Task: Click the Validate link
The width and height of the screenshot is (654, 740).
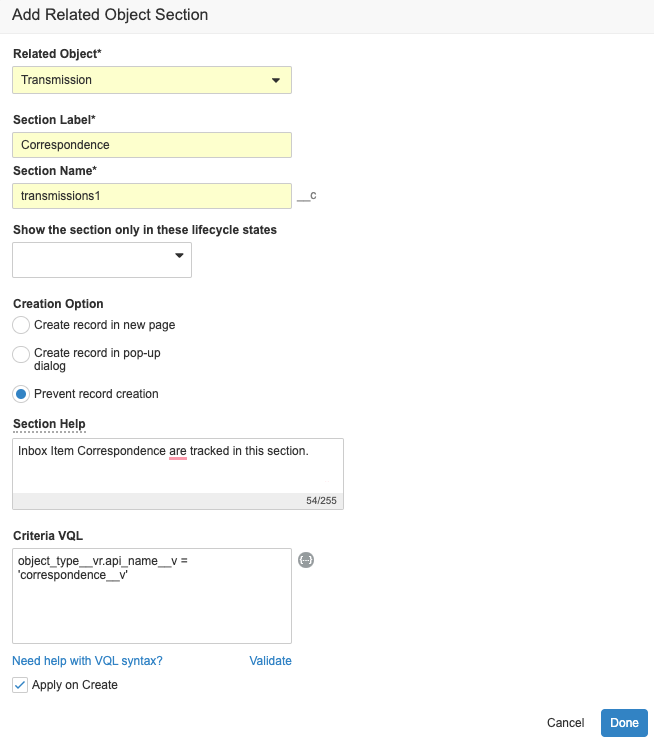Action: tap(270, 661)
